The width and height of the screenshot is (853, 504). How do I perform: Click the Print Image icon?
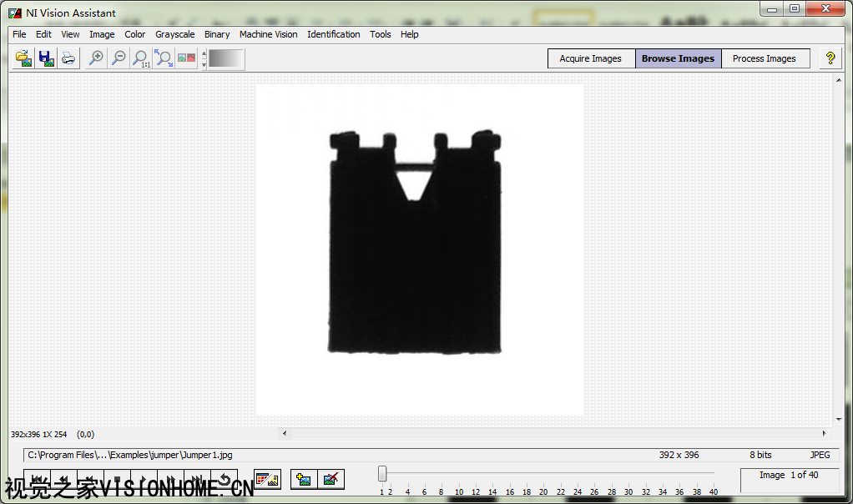tap(68, 58)
